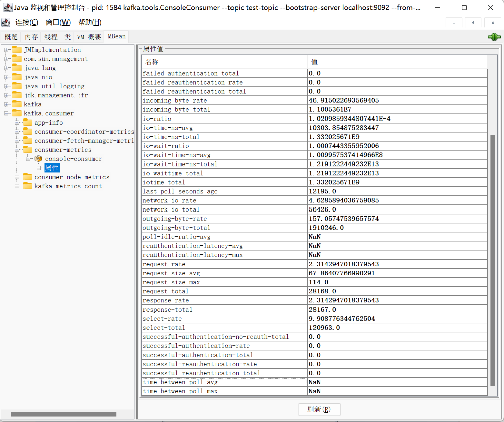Image resolution: width=504 pixels, height=422 pixels.
Task: Restore the inner internal frame
Action: pyautogui.click(x=473, y=23)
